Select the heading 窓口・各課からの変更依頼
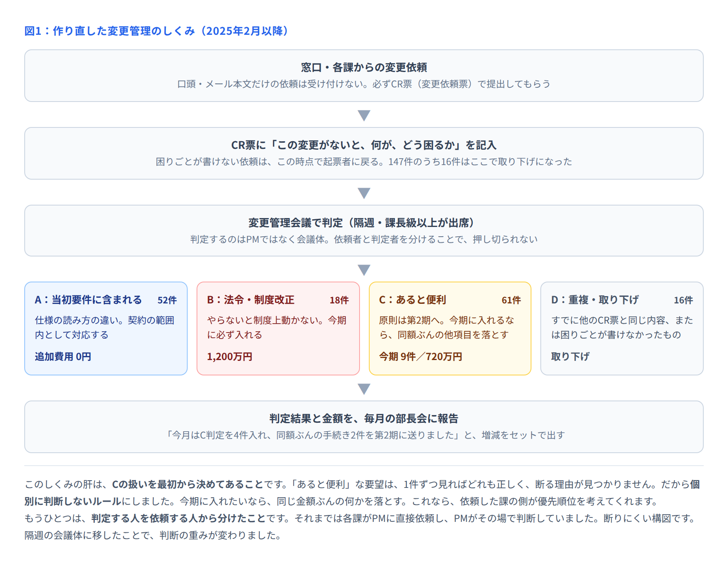728x568 pixels. pyautogui.click(x=364, y=67)
